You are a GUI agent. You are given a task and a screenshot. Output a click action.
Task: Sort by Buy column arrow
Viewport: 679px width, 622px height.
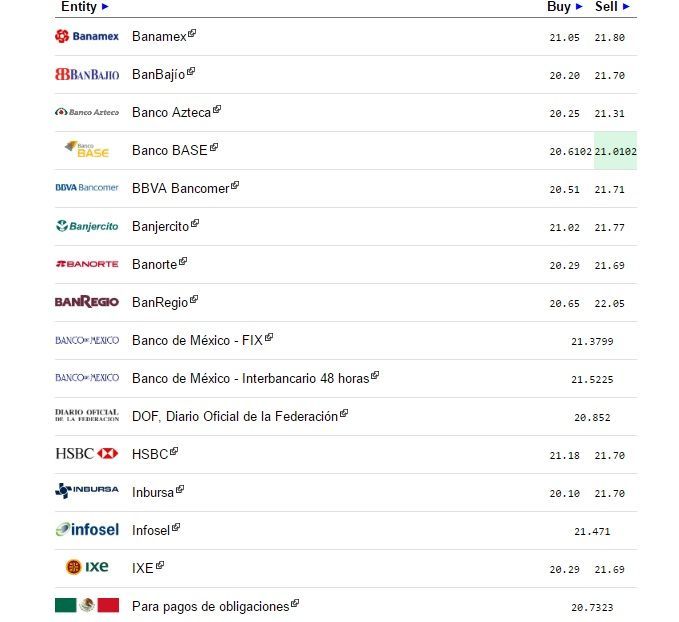[x=579, y=7]
